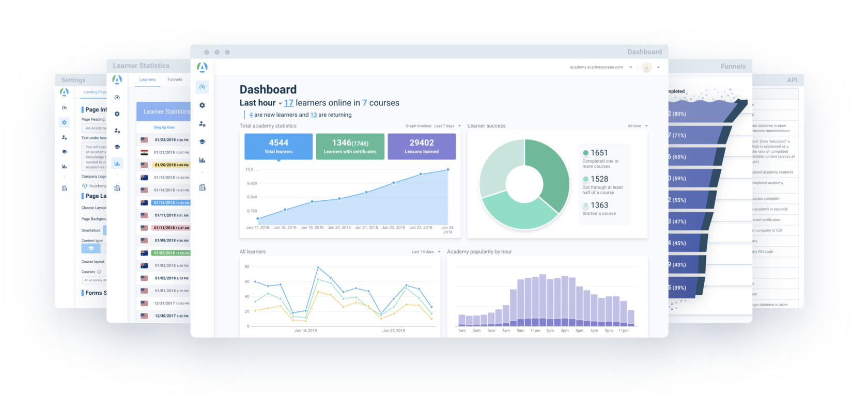The width and height of the screenshot is (868, 413).
Task: Switch to the Learners tab
Action: [147, 80]
